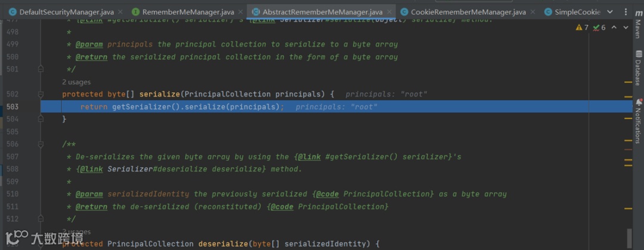The height and width of the screenshot is (250, 644).
Task: Click gutter line number 505
Action: (13, 132)
